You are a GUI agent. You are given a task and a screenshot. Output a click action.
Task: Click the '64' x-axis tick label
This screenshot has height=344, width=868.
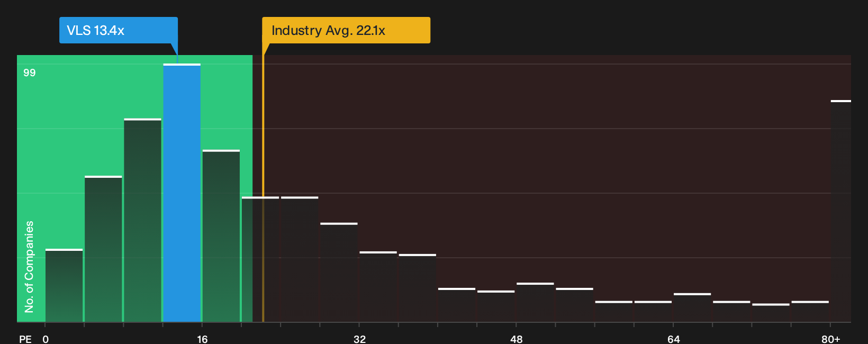tap(673, 339)
